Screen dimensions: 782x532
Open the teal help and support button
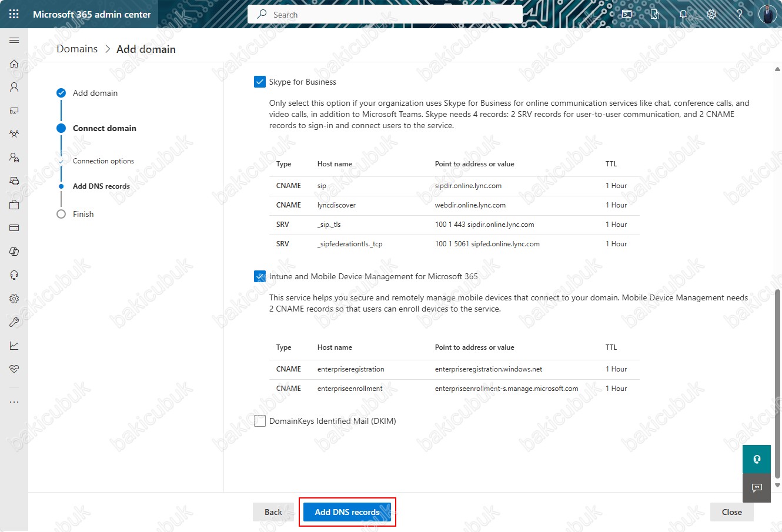(757, 459)
